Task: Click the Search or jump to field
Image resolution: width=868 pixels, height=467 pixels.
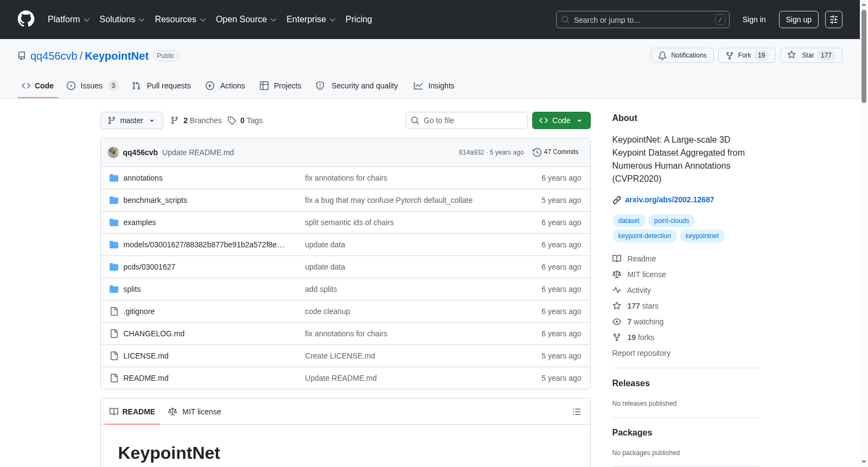Action: tap(643, 20)
